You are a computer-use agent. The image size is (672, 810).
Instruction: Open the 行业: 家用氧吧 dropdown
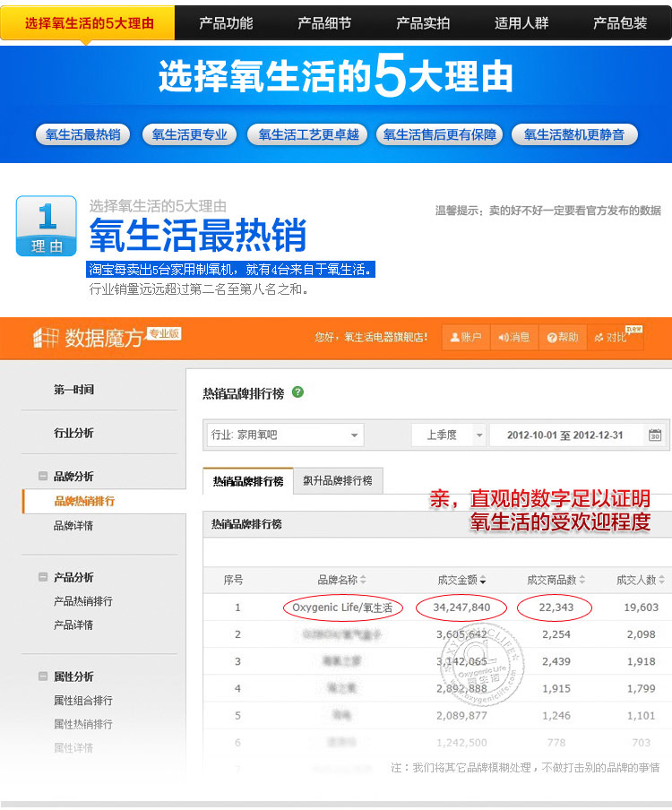tap(285, 435)
